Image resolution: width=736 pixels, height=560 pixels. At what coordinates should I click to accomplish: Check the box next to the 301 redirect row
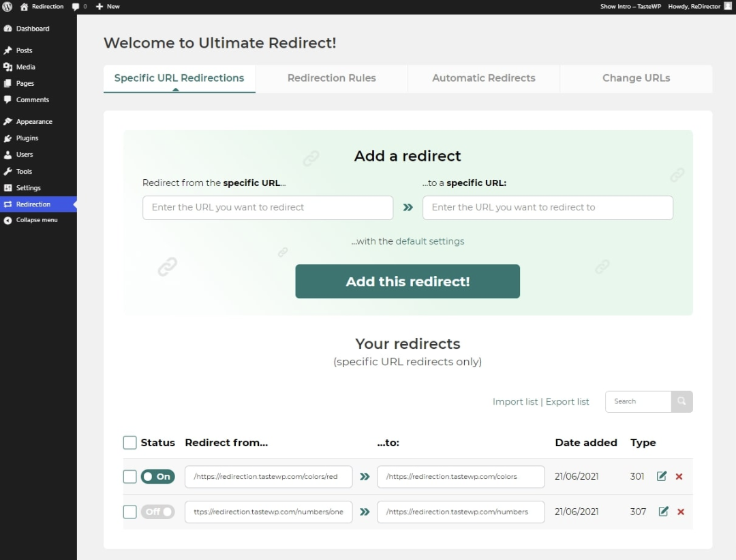click(x=129, y=476)
